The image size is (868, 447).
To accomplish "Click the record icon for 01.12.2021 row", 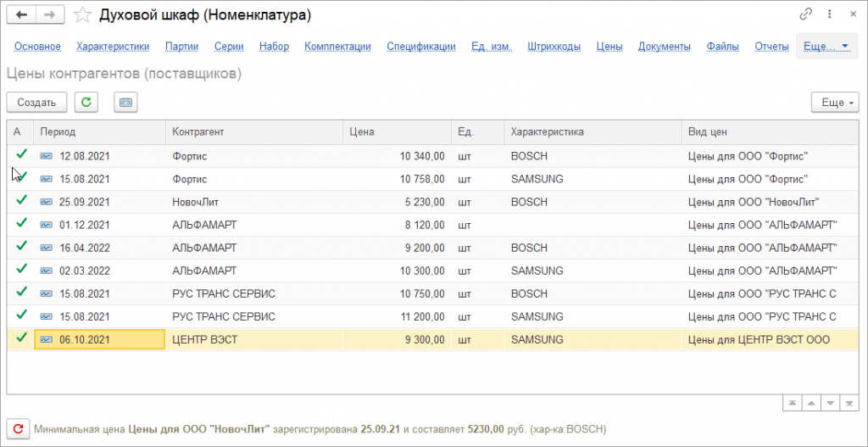I will tap(47, 225).
